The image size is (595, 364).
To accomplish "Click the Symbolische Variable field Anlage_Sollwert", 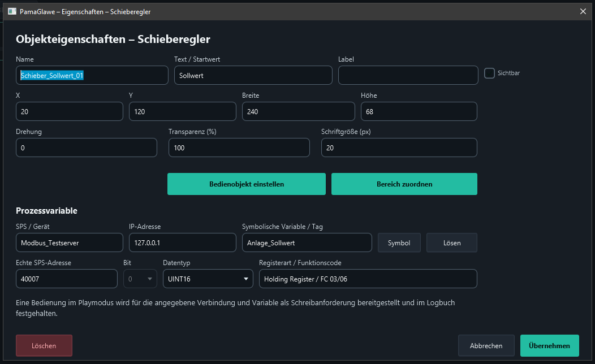I will pos(307,242).
